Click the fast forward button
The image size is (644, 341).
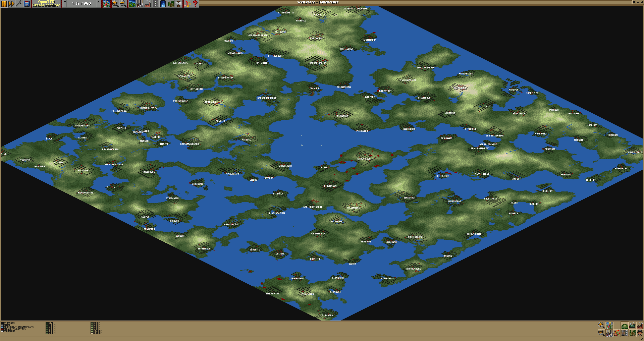click(11, 4)
